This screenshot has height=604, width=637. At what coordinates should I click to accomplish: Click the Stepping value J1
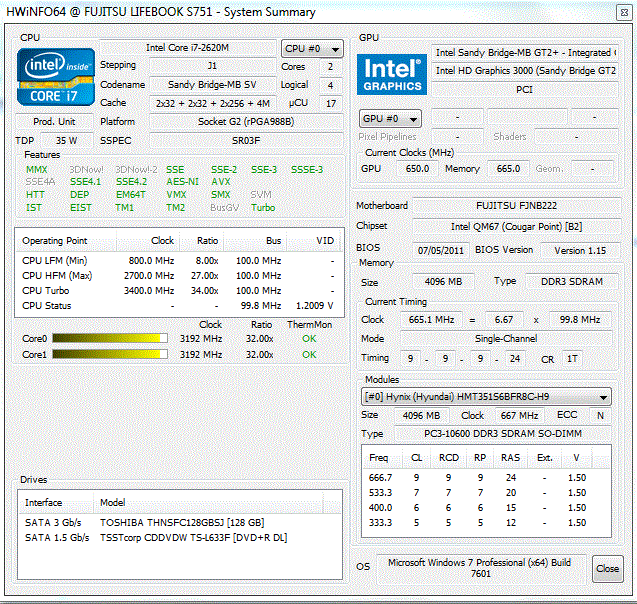[x=212, y=65]
